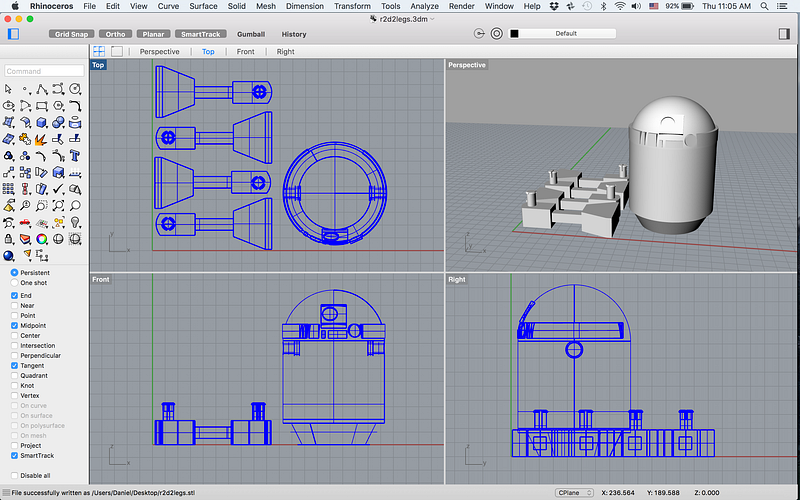Image resolution: width=800 pixels, height=500 pixels.
Task: Choose the single Point tool
Action: pyautogui.click(x=25, y=89)
